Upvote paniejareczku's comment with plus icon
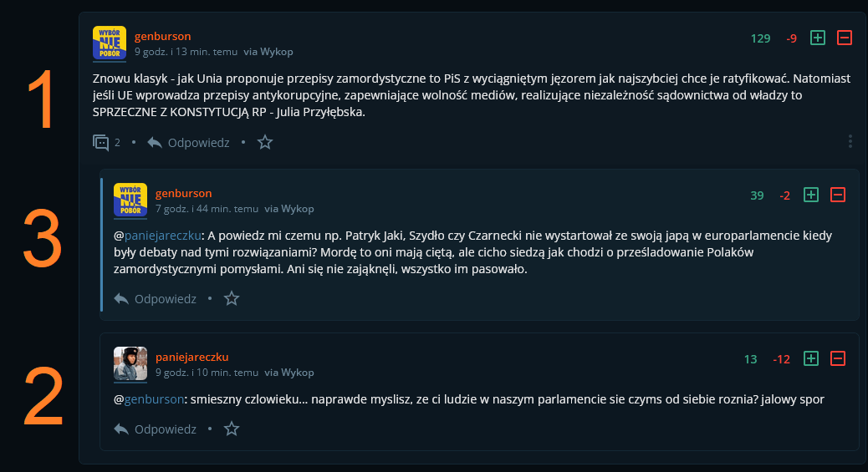 point(810,358)
